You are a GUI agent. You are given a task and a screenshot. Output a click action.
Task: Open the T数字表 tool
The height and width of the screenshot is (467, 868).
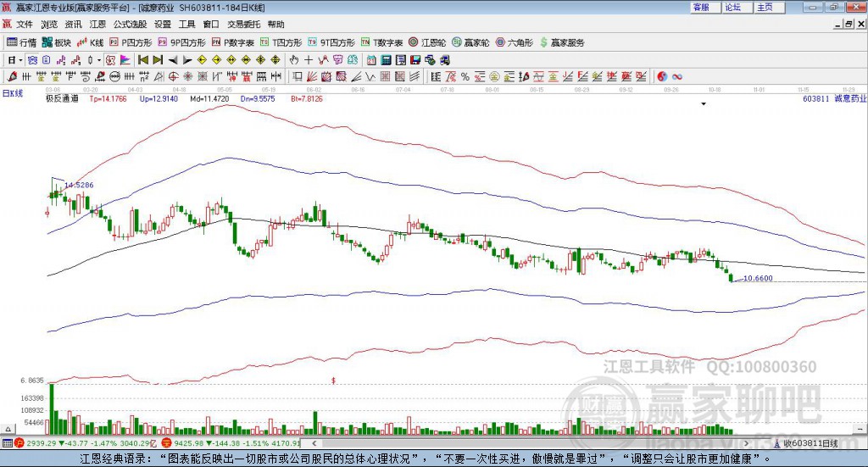pos(382,42)
